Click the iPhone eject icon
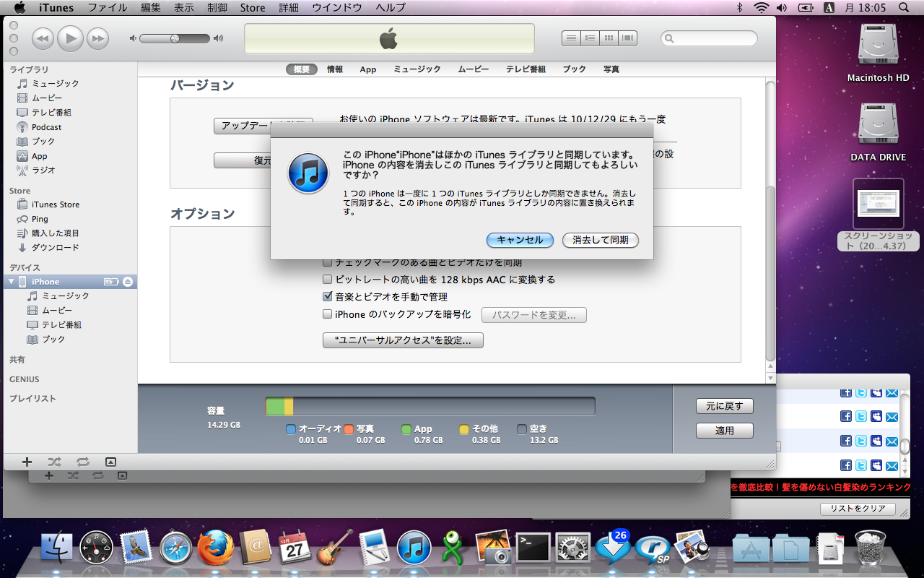924x578 pixels. coord(128,282)
